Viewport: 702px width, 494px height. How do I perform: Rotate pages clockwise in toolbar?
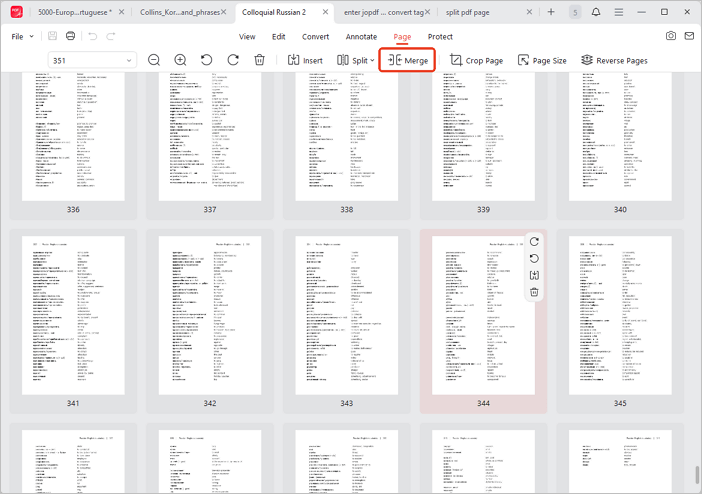tap(233, 60)
